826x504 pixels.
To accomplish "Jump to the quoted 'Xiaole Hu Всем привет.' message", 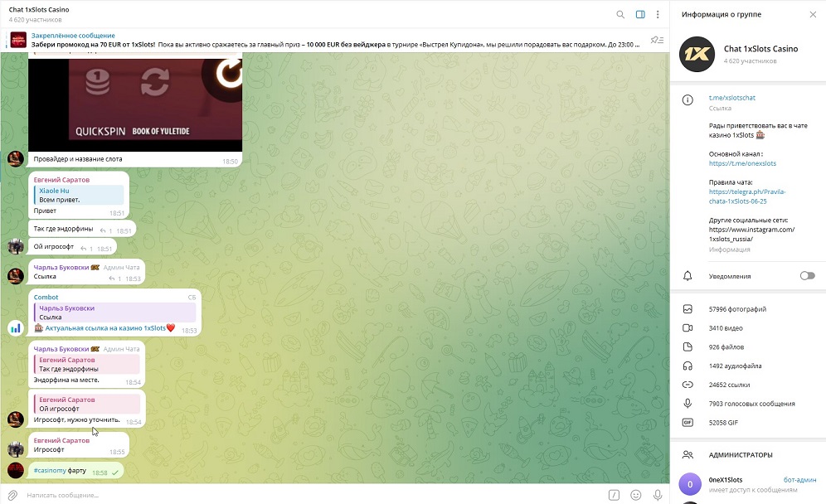I will (79, 195).
